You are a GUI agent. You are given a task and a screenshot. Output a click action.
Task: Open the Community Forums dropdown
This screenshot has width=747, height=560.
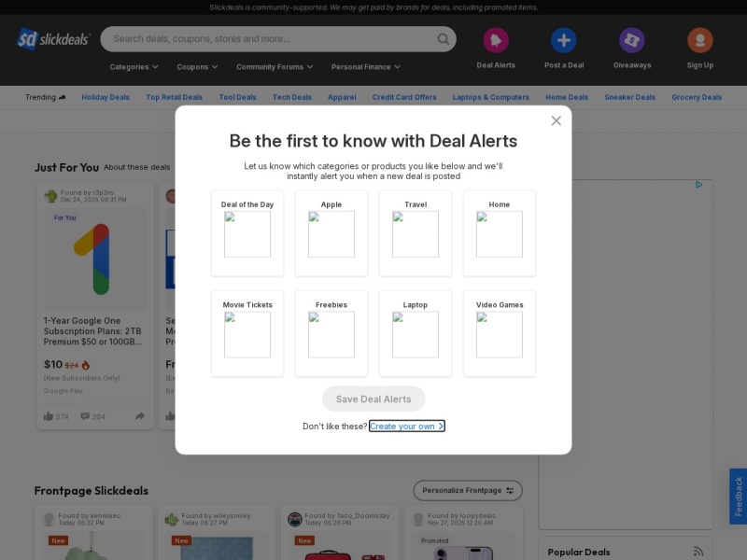coord(275,67)
